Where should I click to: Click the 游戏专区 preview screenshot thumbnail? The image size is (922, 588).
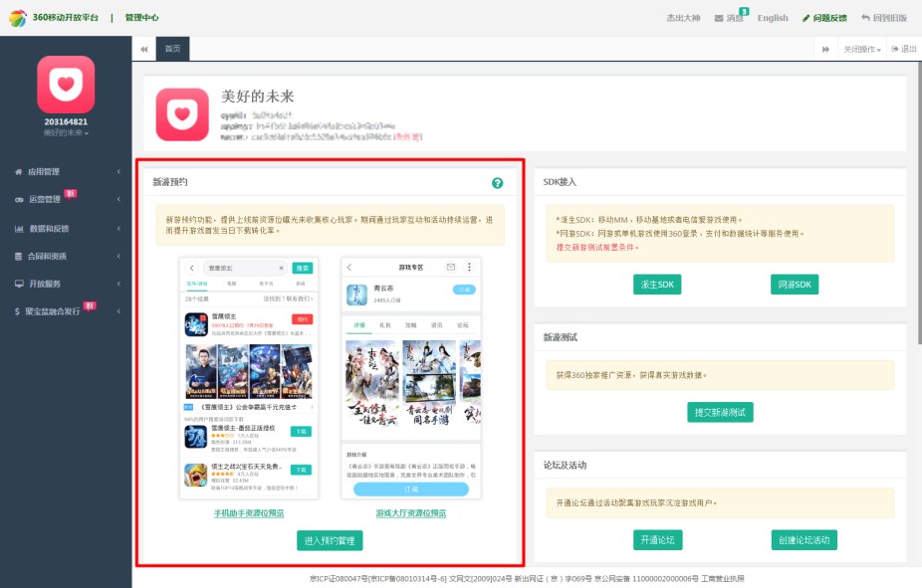tap(411, 378)
